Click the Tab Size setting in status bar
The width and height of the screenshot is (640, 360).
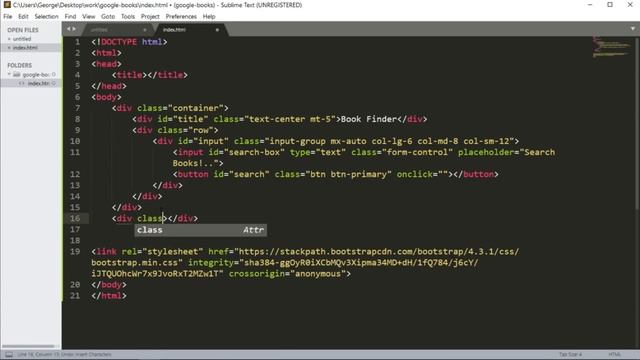coord(570,354)
